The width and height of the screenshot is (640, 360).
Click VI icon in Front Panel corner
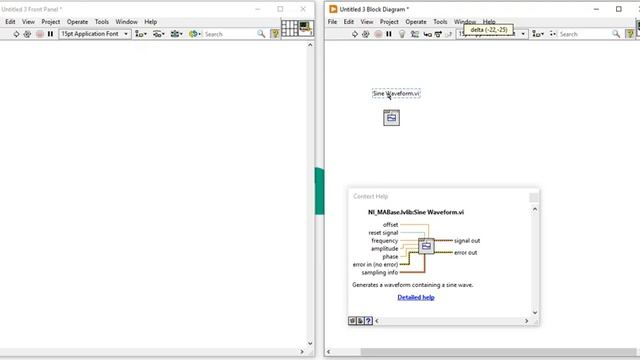point(305,29)
